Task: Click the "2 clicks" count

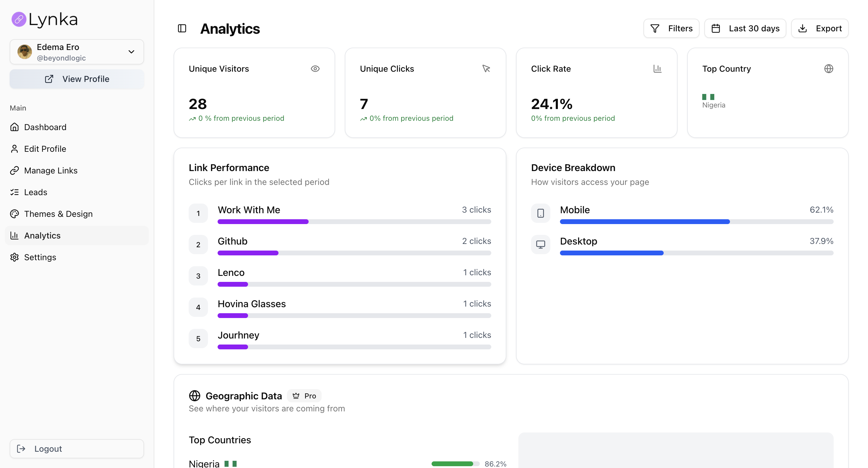Action: click(x=476, y=241)
